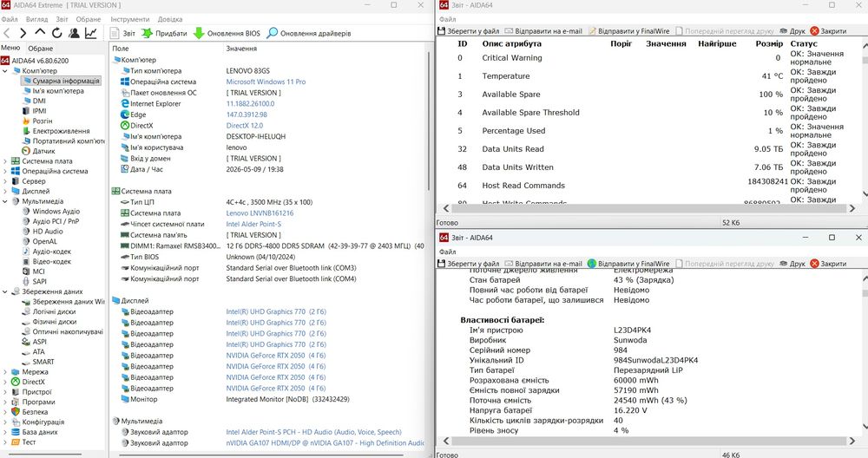Click Відправити у FinalWire in battery report window
Image resolution: width=868 pixels, height=458 pixels.
628,264
